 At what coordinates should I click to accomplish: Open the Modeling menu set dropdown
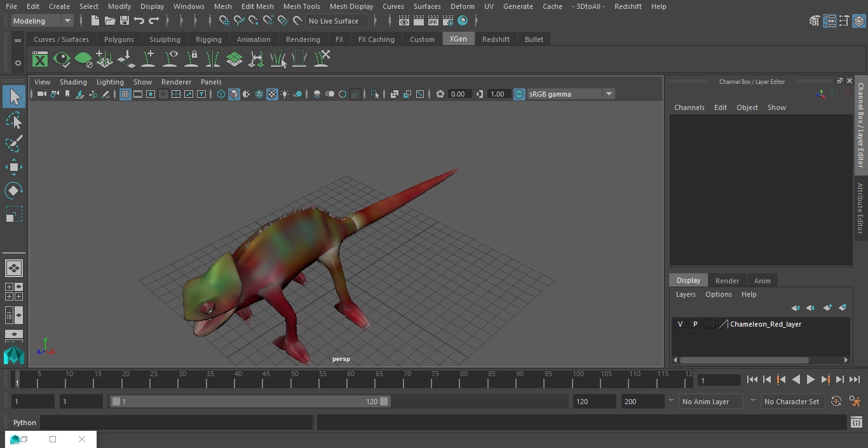point(43,21)
